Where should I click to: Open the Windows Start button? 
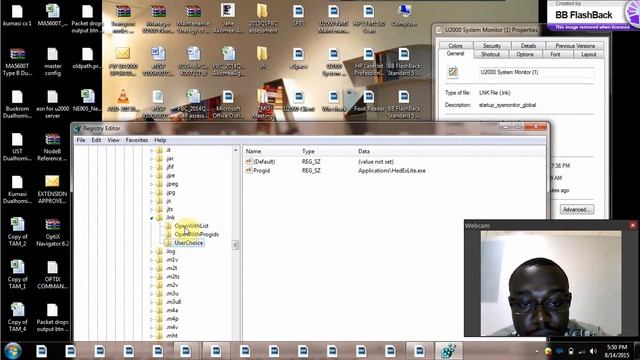pos(13,351)
